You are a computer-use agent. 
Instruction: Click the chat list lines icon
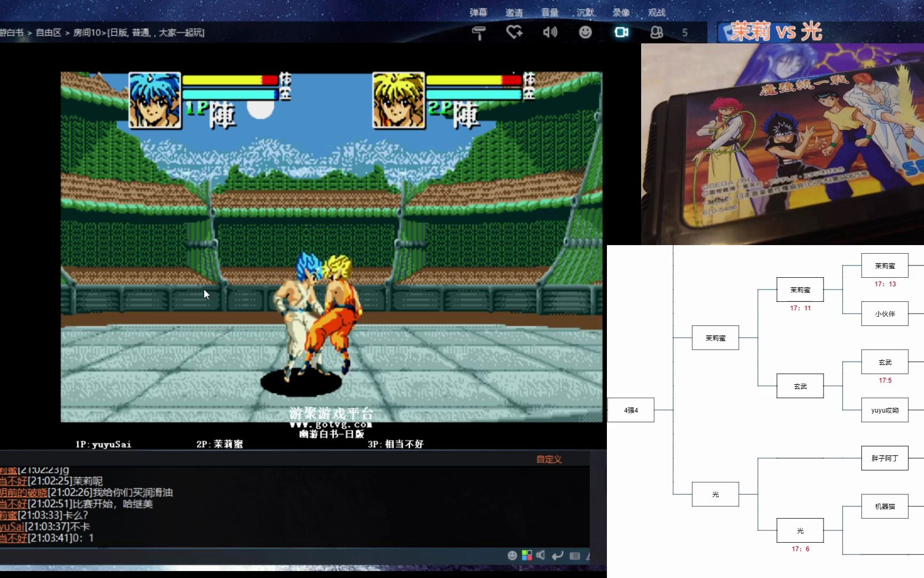(x=575, y=556)
